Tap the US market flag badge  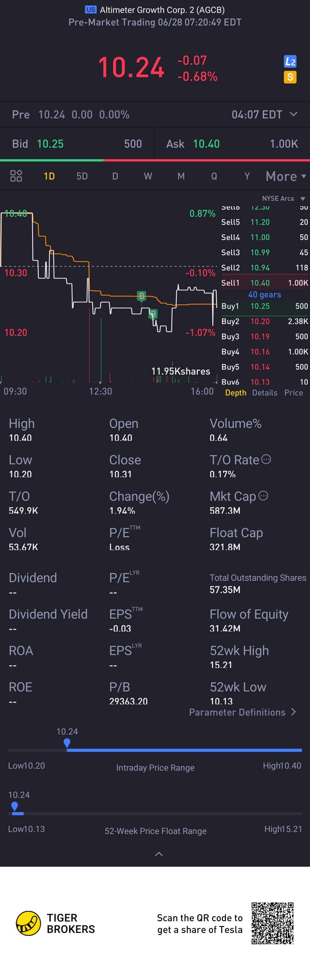tap(91, 9)
